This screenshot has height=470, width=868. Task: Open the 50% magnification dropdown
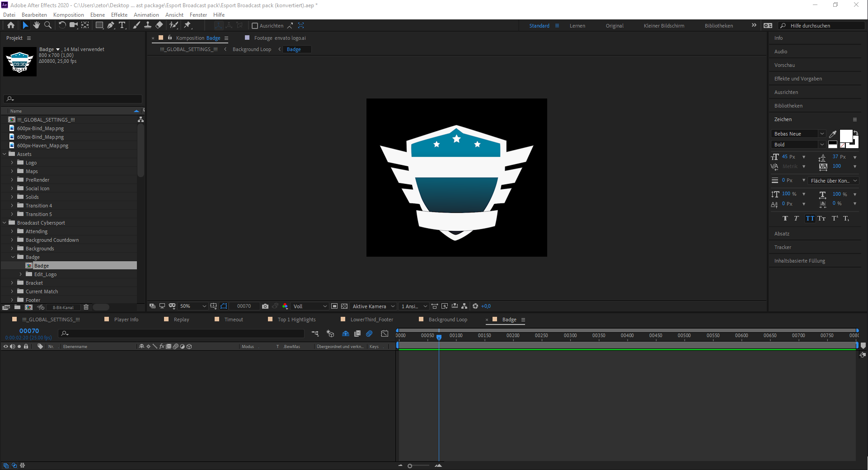click(192, 306)
